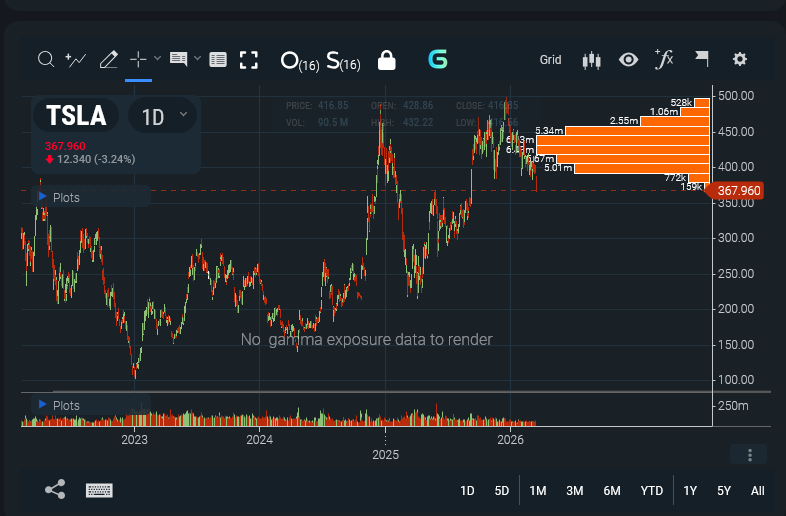Click the 500.00 price axis label
Viewport: 786px width, 516px height.
click(x=736, y=96)
